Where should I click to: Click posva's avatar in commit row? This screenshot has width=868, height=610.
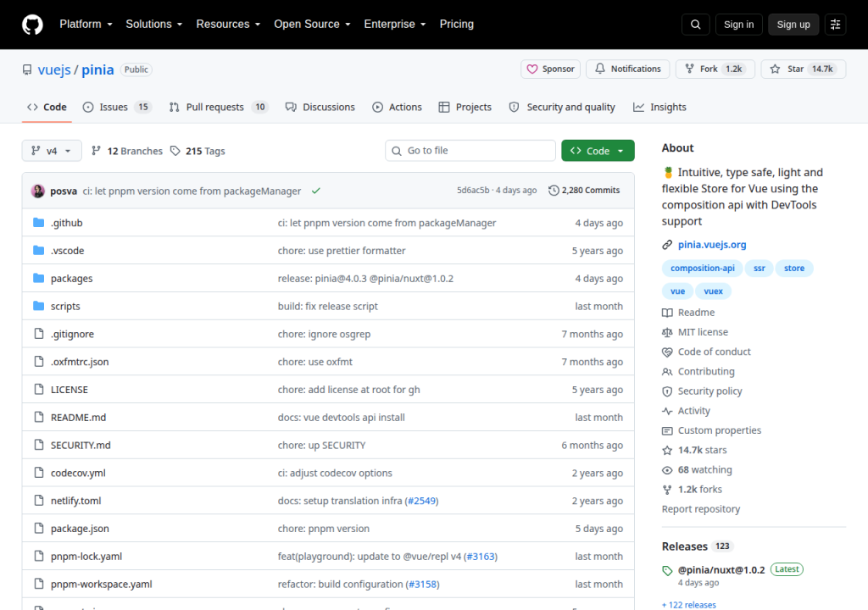point(38,191)
